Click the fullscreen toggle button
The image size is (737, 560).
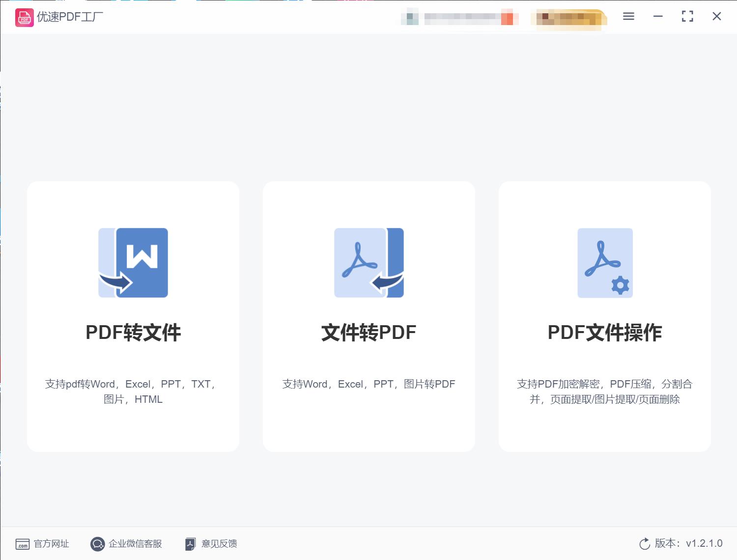(x=687, y=16)
